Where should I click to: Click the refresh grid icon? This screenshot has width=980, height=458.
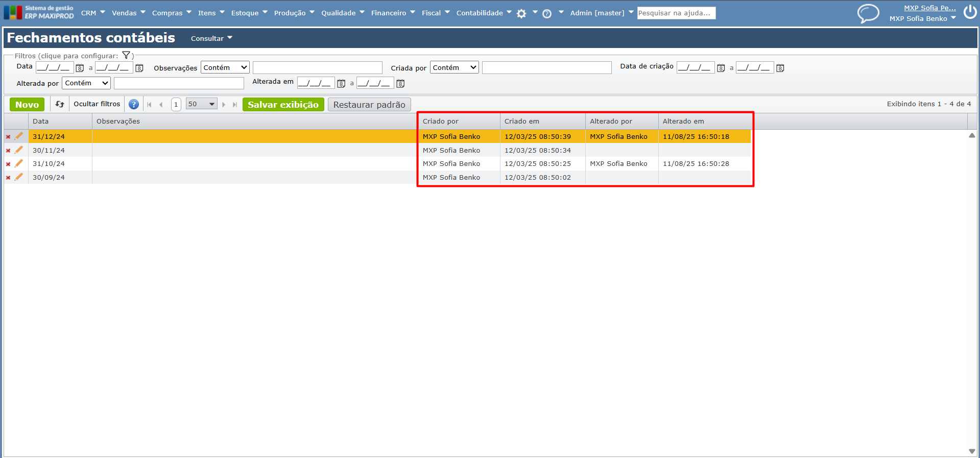pos(60,104)
